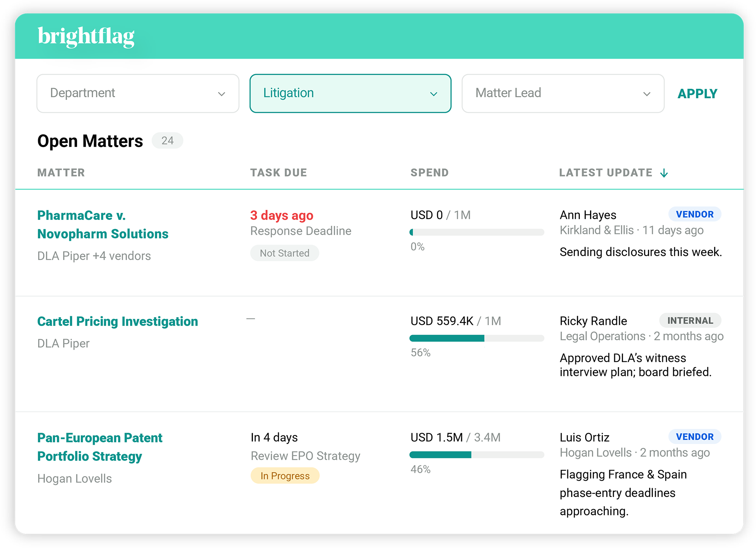Open the Matter Lead dropdown
The image size is (756, 548).
(563, 93)
